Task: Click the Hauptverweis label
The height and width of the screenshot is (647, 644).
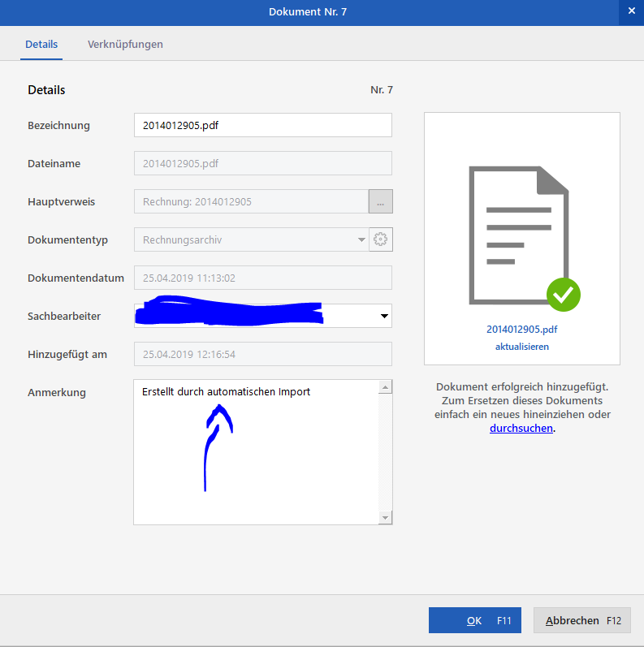Action: pos(61,202)
